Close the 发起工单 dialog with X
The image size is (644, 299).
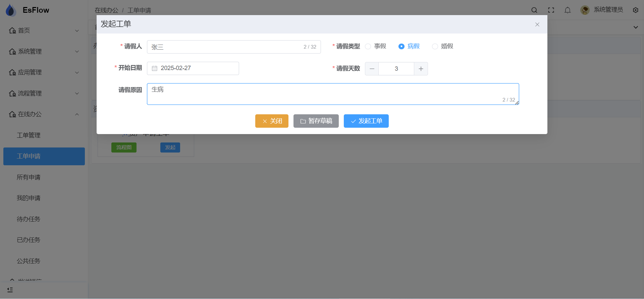(537, 24)
